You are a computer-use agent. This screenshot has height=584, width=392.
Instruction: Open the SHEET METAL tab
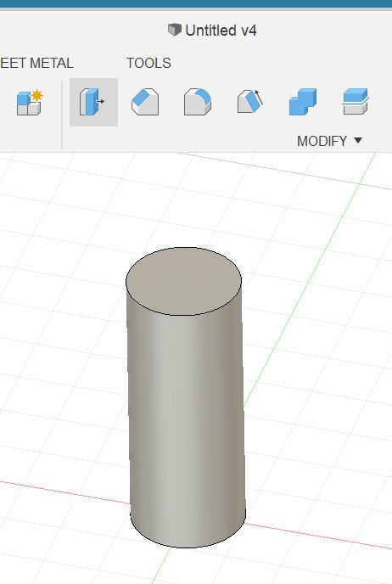pyautogui.click(x=36, y=63)
